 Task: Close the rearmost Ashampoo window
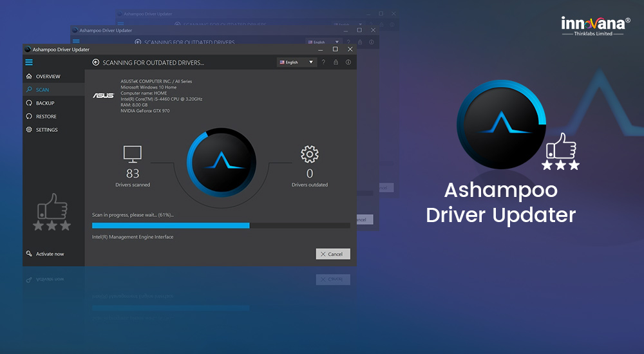pos(393,14)
